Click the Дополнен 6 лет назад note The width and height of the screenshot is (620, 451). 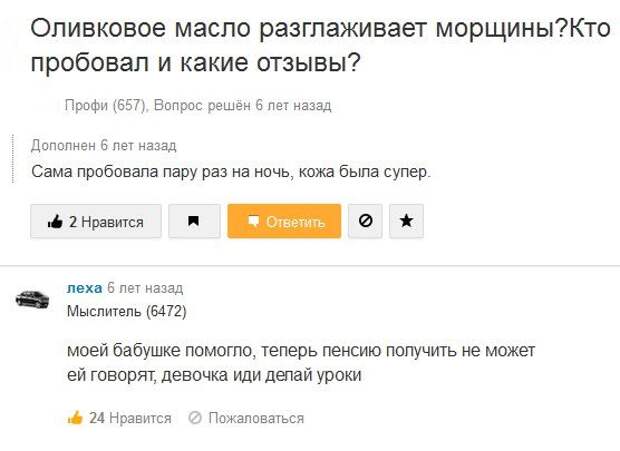point(104,145)
